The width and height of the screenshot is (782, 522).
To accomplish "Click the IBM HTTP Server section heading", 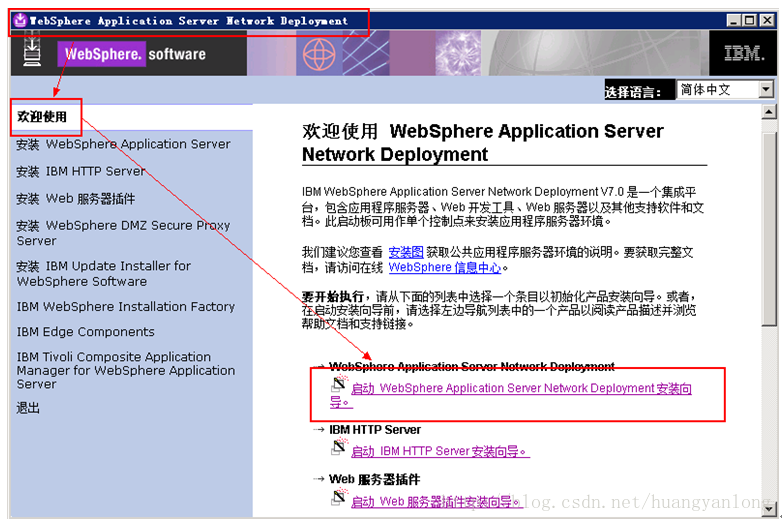I will pyautogui.click(x=375, y=430).
